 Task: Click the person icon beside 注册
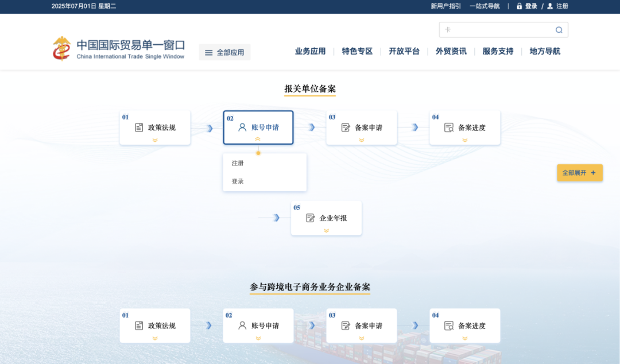pos(549,6)
